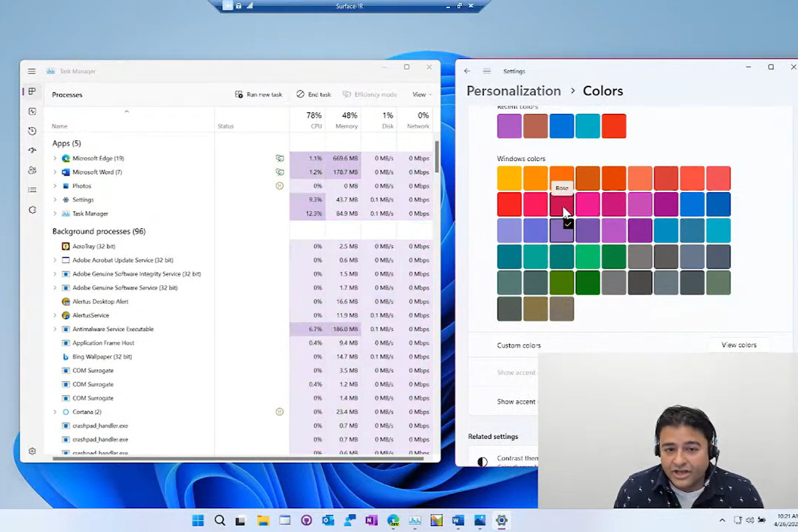This screenshot has width=798, height=532.
Task: Switch to Word on the taskbar
Action: click(458, 520)
